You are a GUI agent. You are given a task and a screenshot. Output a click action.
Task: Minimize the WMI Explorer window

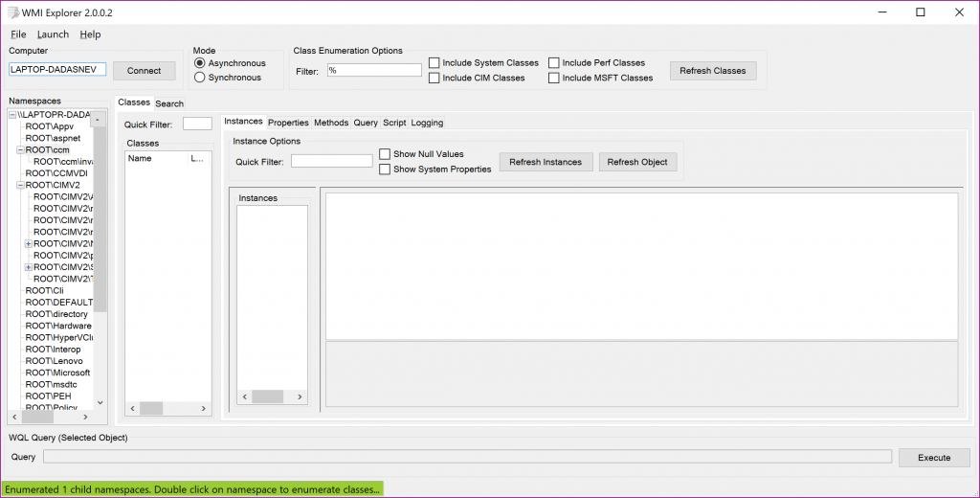(x=881, y=12)
